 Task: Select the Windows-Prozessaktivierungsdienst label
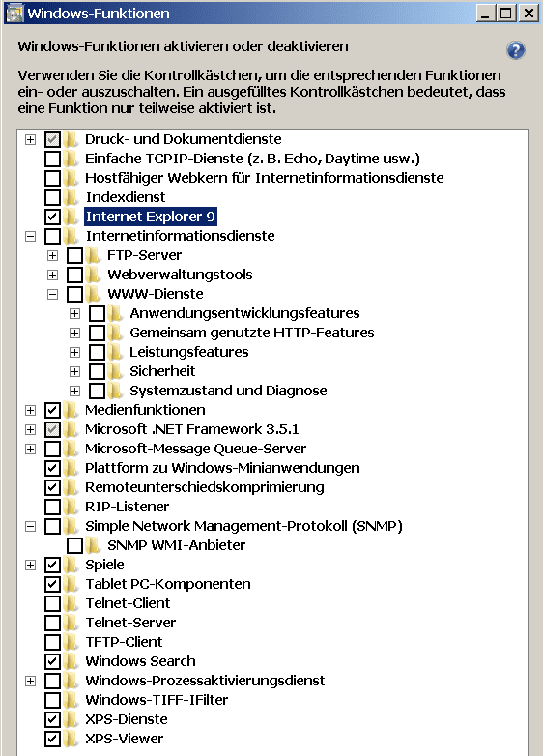click(205, 681)
